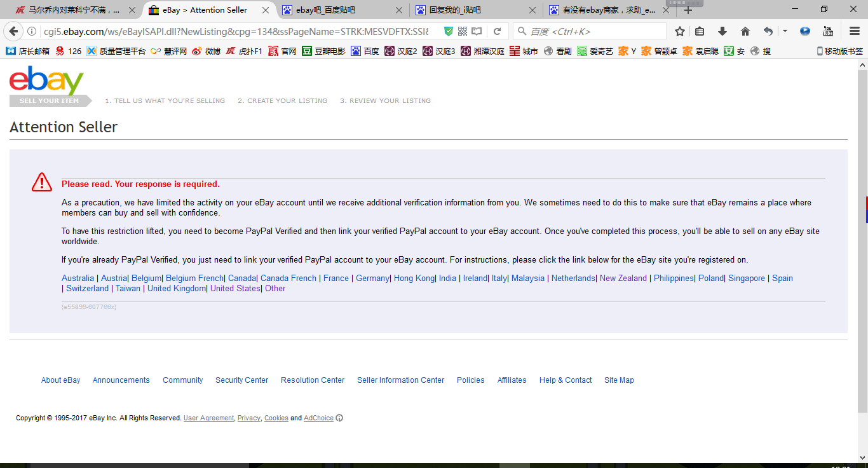Go back with the browser back arrow
The width and height of the screenshot is (868, 468).
click(13, 31)
